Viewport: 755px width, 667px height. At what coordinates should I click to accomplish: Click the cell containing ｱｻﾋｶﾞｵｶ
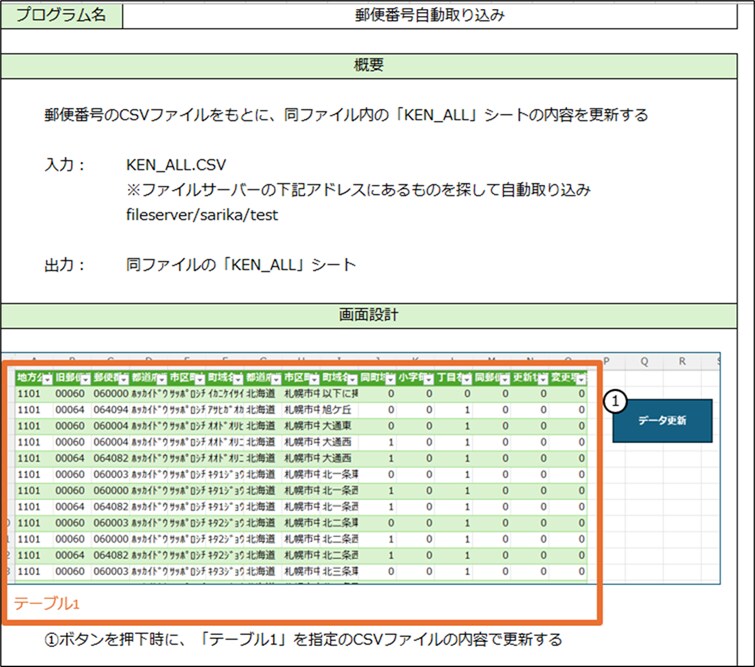coord(225,410)
